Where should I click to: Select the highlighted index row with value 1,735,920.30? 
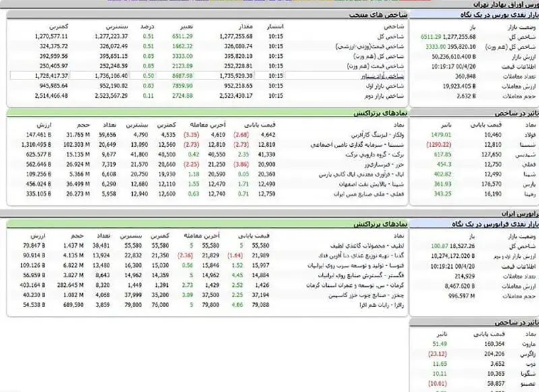pyautogui.click(x=208, y=76)
